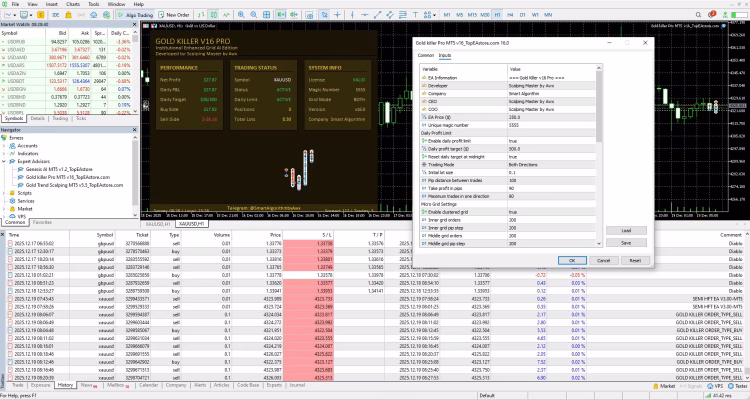750x400 pixels.
Task: Click the Load button in the dialog
Action: 626,231
